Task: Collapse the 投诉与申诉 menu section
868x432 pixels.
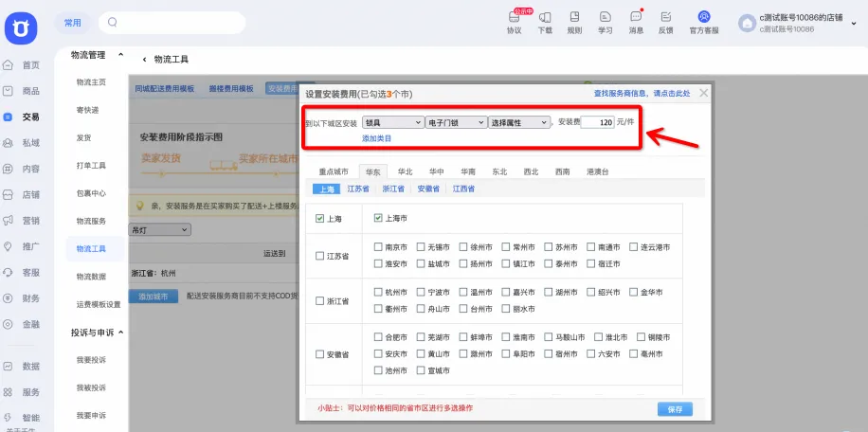Action: tap(120, 333)
